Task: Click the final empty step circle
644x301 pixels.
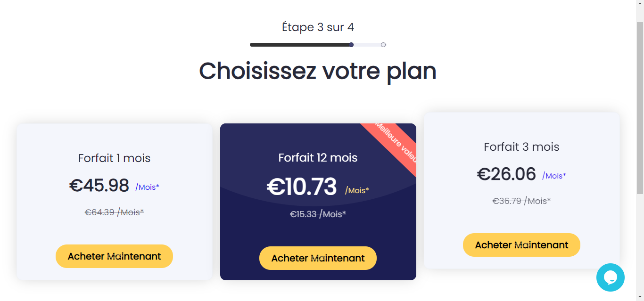Action: [383, 45]
